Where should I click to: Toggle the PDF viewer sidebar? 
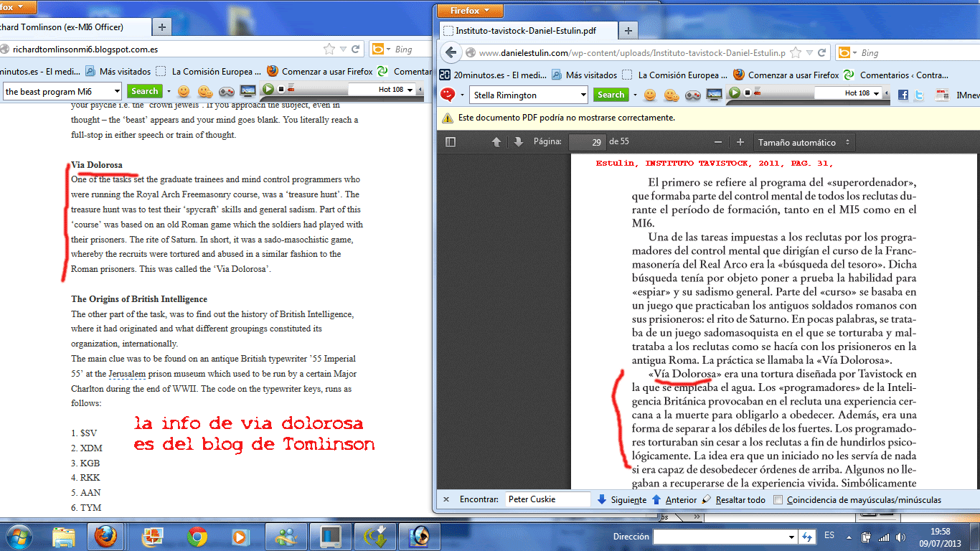coord(451,142)
